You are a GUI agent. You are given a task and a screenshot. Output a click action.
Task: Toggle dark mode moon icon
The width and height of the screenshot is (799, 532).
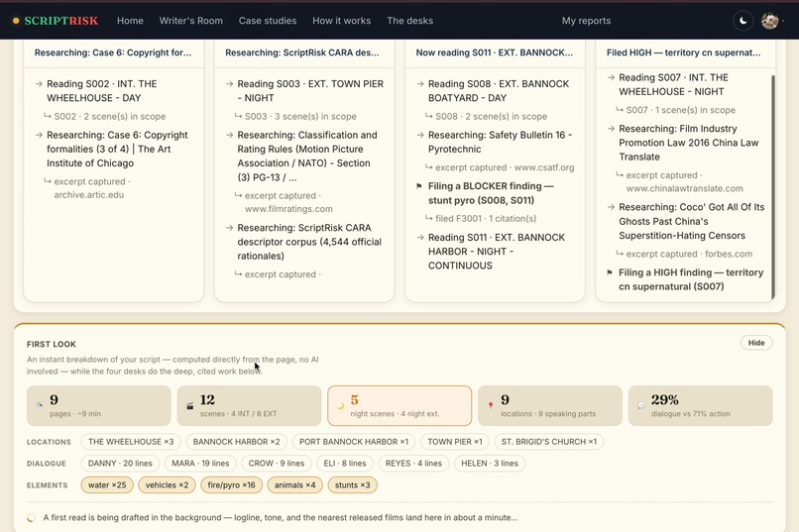click(742, 21)
